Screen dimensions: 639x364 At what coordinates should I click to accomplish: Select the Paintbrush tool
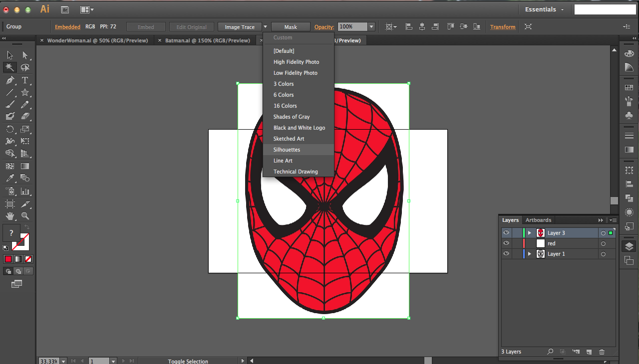(x=10, y=104)
